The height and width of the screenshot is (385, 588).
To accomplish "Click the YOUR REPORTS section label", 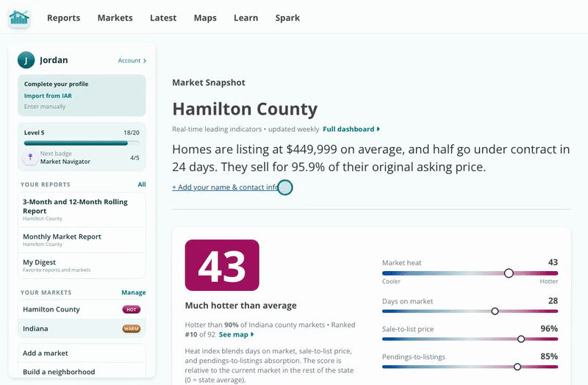I will (x=46, y=184).
